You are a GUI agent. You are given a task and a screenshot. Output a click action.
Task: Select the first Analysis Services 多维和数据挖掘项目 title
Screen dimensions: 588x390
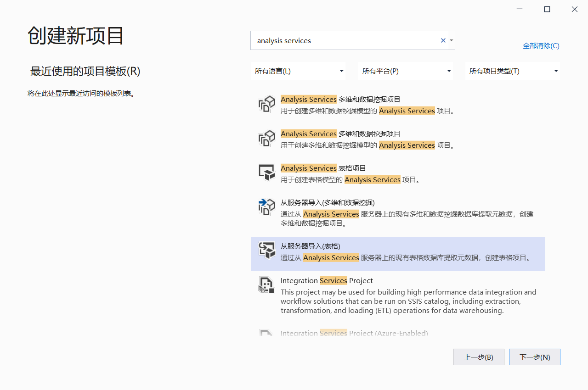(340, 100)
